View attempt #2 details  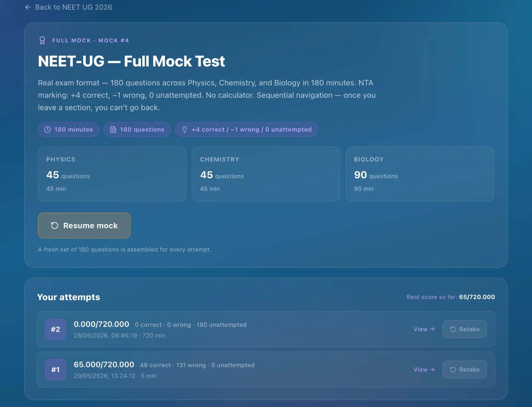[x=424, y=329]
